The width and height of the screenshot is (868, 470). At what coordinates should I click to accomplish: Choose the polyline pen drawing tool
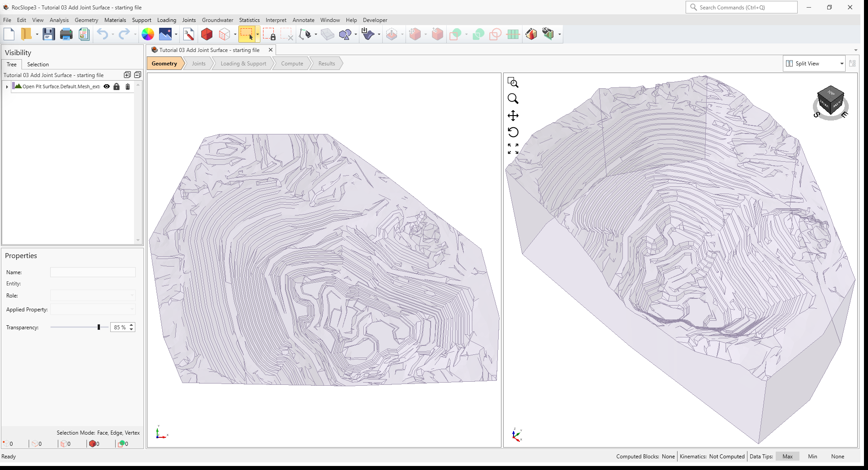pos(305,34)
